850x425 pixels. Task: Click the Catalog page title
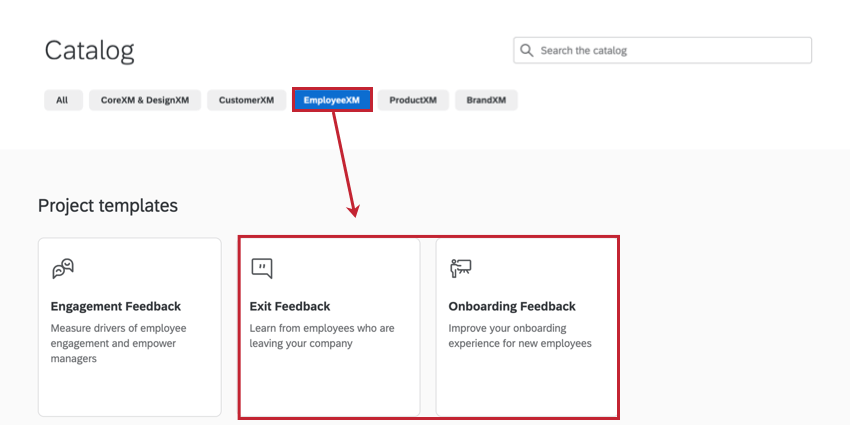89,51
